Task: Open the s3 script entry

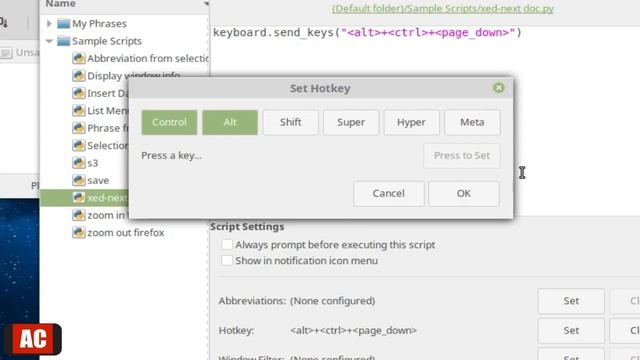Action: (93, 163)
